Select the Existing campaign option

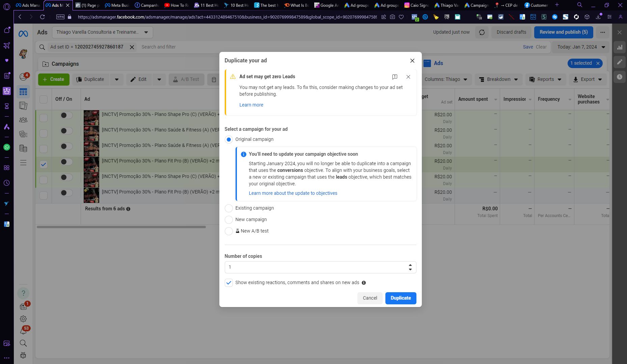tap(229, 208)
